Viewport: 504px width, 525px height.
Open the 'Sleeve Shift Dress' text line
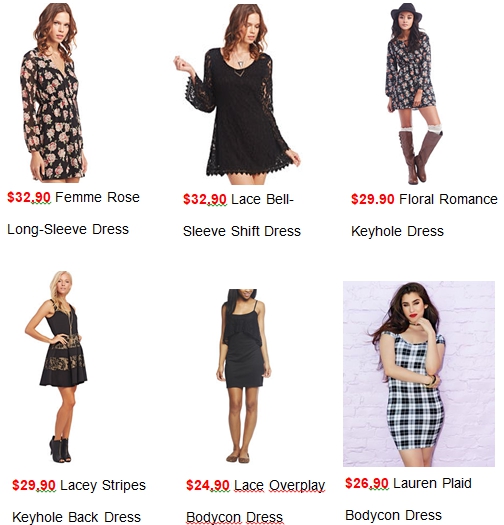(x=242, y=231)
